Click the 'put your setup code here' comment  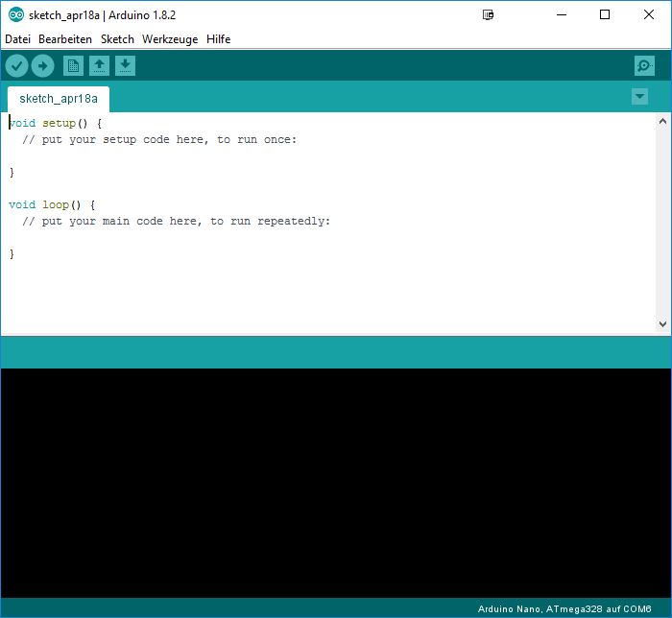point(159,139)
